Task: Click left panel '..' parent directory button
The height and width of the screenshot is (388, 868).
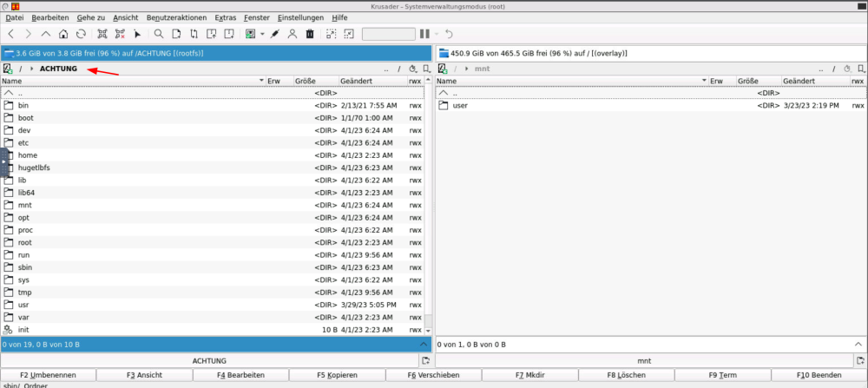Action: pos(386,69)
